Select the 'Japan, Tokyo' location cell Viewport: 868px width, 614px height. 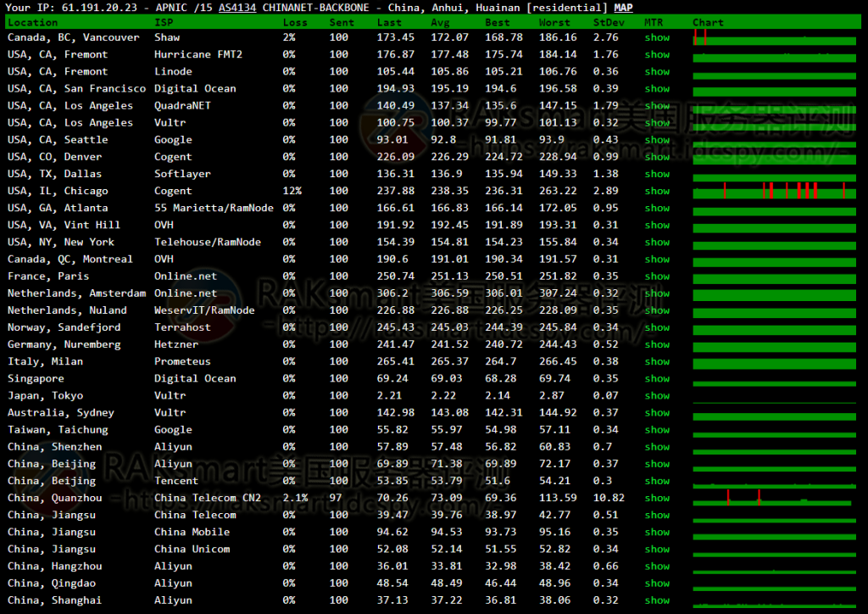[46, 396]
